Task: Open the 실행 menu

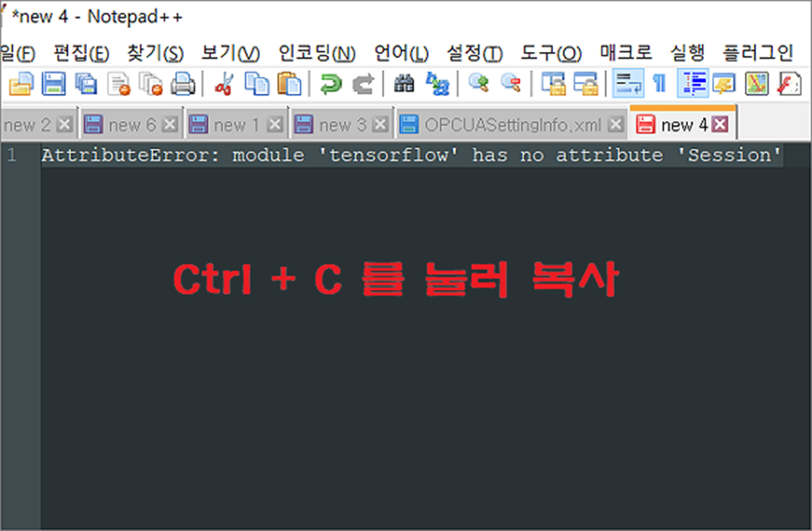Action: click(x=687, y=52)
